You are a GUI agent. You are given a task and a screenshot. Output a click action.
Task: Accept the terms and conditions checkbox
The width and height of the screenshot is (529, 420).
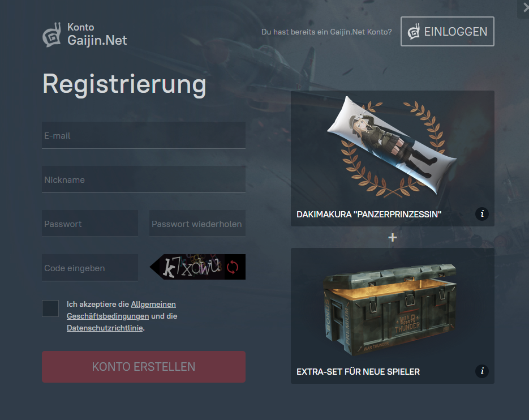point(50,308)
